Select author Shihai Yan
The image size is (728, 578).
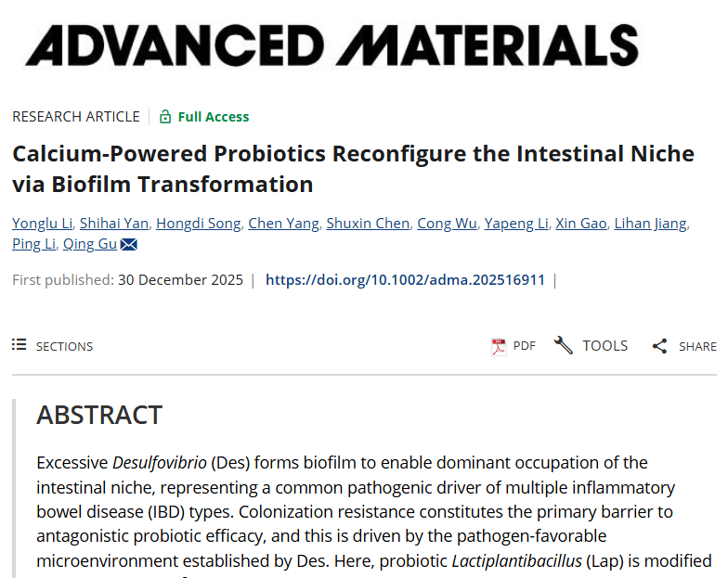click(114, 223)
